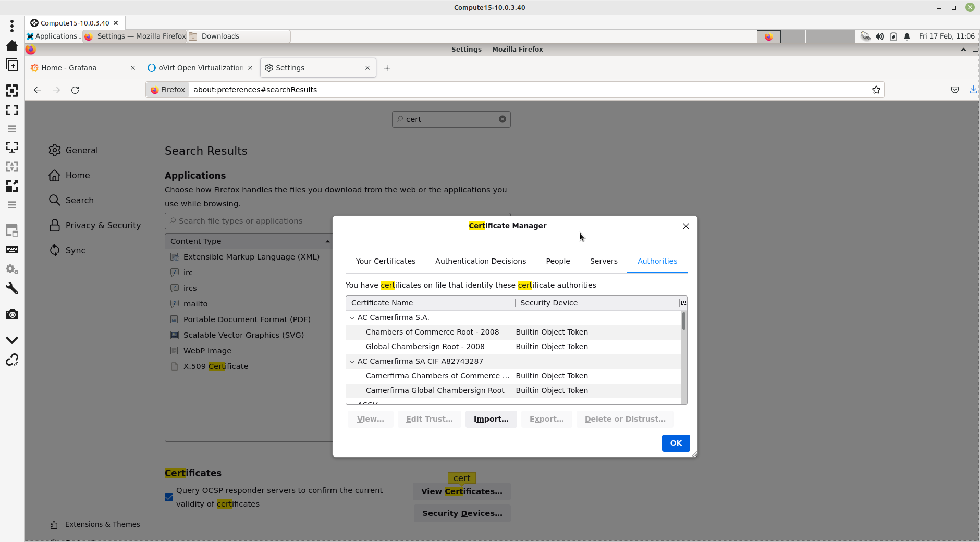The height and width of the screenshot is (542, 980).
Task: Open the Firefox downloads arrow icon
Action: click(973, 90)
